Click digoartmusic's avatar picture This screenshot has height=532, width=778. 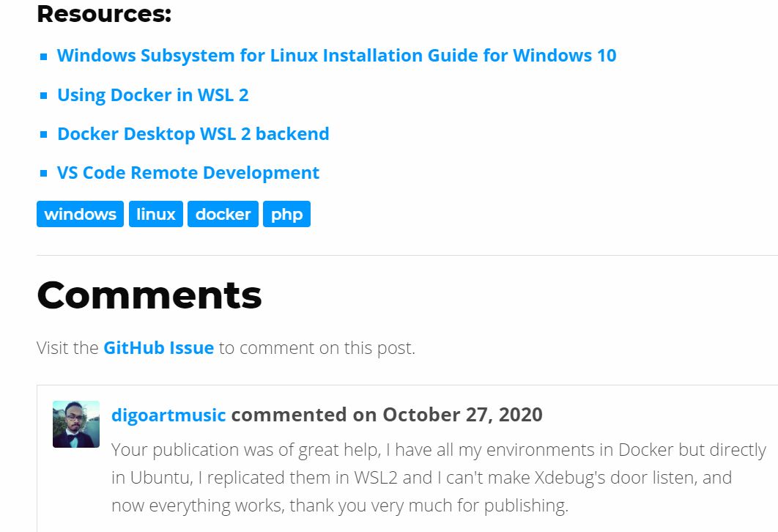click(x=75, y=424)
